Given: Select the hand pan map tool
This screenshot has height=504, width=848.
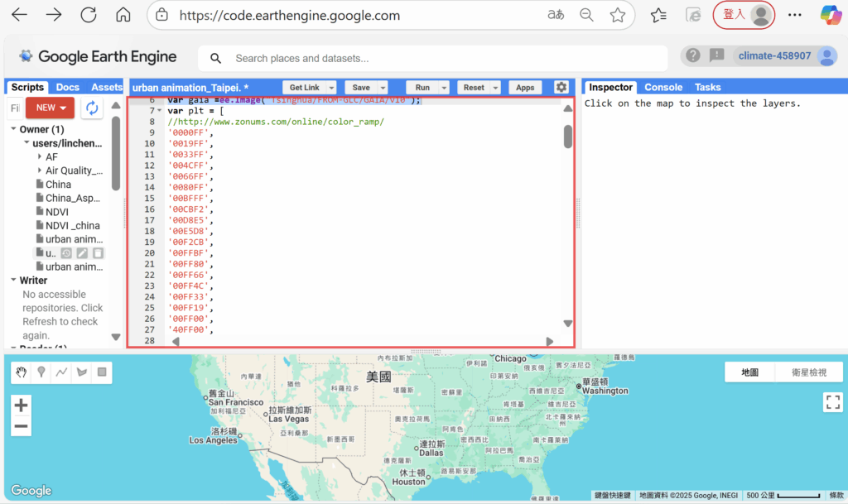Looking at the screenshot, I should pos(21,372).
